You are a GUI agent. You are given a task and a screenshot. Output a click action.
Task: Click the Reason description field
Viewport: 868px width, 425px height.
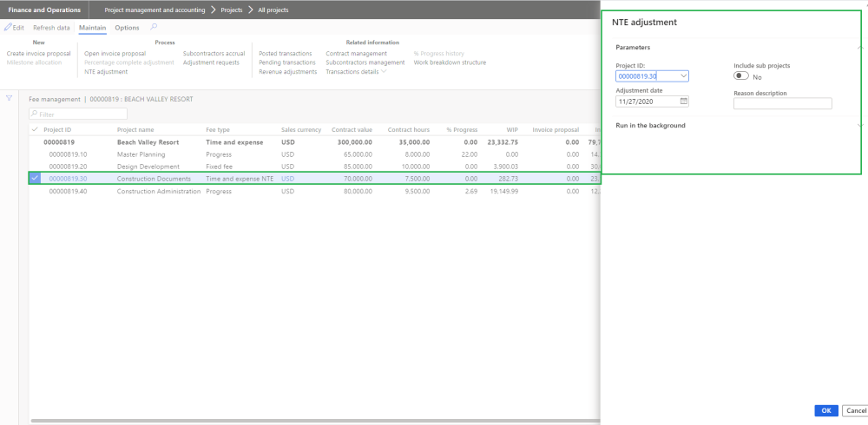(782, 104)
